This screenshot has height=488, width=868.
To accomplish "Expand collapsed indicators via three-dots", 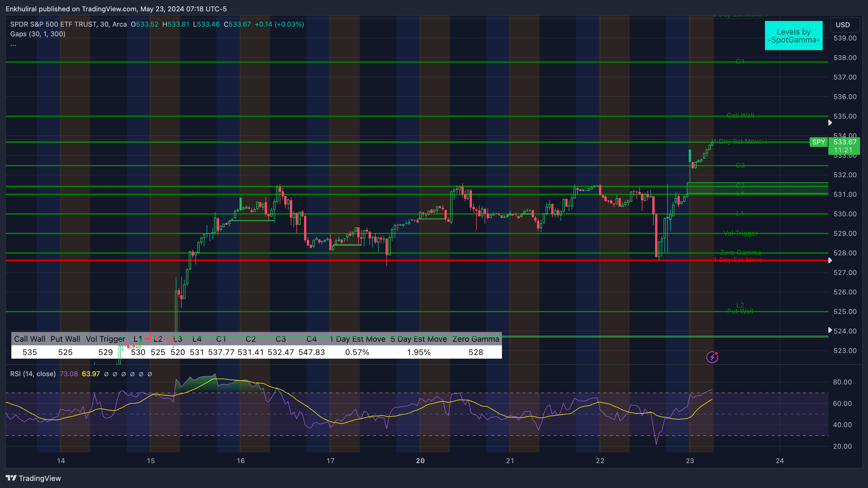I will click(x=13, y=45).
